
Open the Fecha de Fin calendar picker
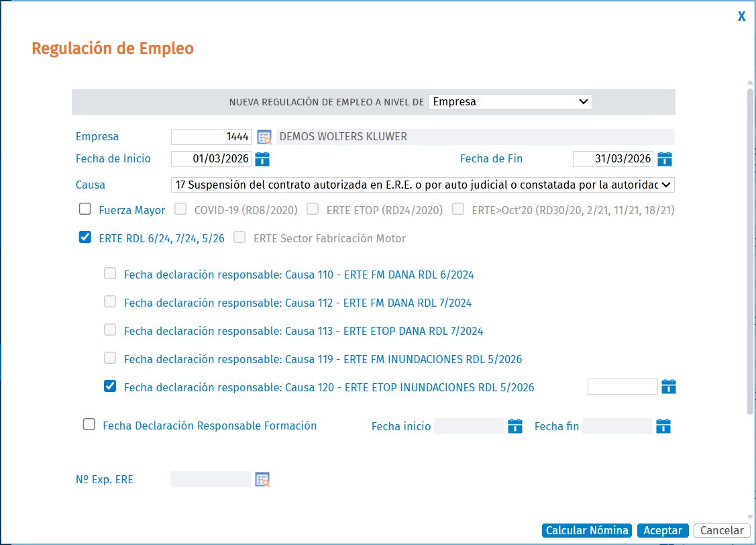tap(665, 158)
